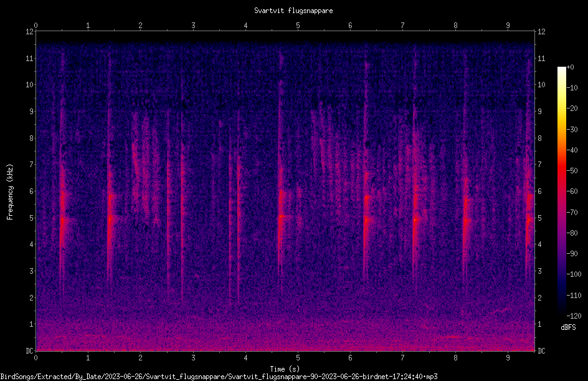588x381 pixels.
Task: Click the DC label on the right frequency axis
Action: coord(541,351)
